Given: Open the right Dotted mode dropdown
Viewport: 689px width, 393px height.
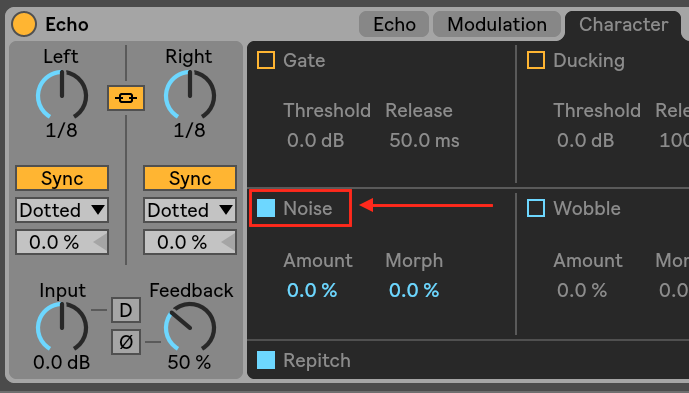Looking at the screenshot, I should coord(190,210).
